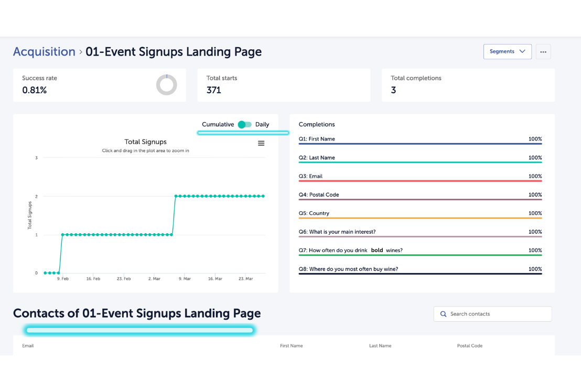Image resolution: width=581 pixels, height=392 pixels.
Task: Click the 01-Event Signups Landing Page title
Action: tap(174, 52)
